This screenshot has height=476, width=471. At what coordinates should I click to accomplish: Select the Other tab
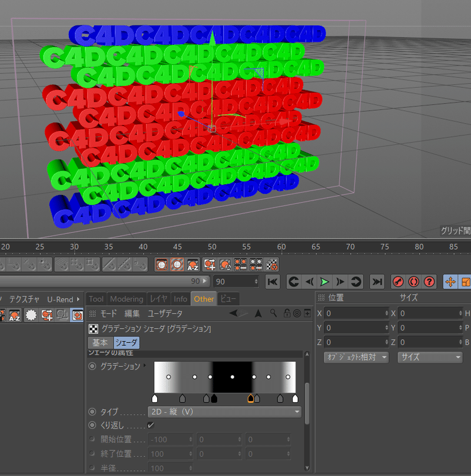click(204, 299)
